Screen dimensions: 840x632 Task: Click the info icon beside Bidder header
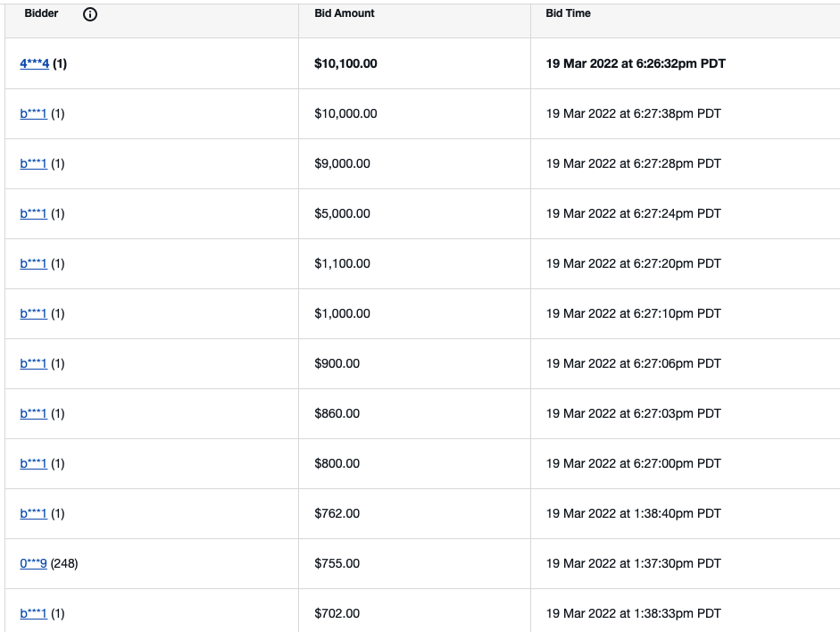tap(88, 13)
